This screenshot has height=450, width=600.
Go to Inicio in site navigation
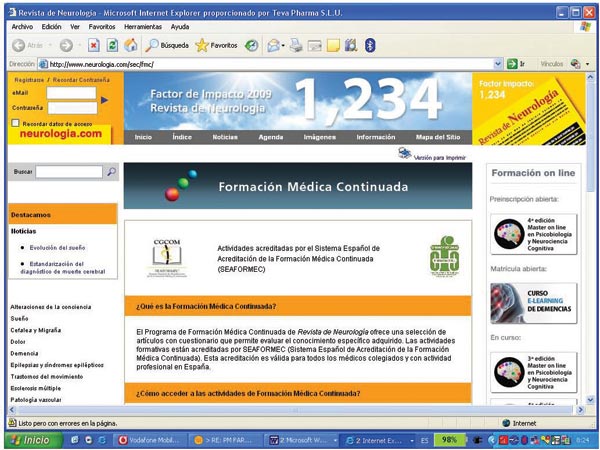[x=143, y=137]
